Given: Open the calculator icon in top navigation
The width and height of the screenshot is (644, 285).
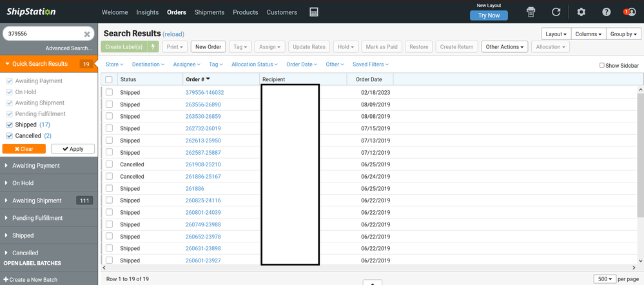Looking at the screenshot, I should click(x=314, y=12).
